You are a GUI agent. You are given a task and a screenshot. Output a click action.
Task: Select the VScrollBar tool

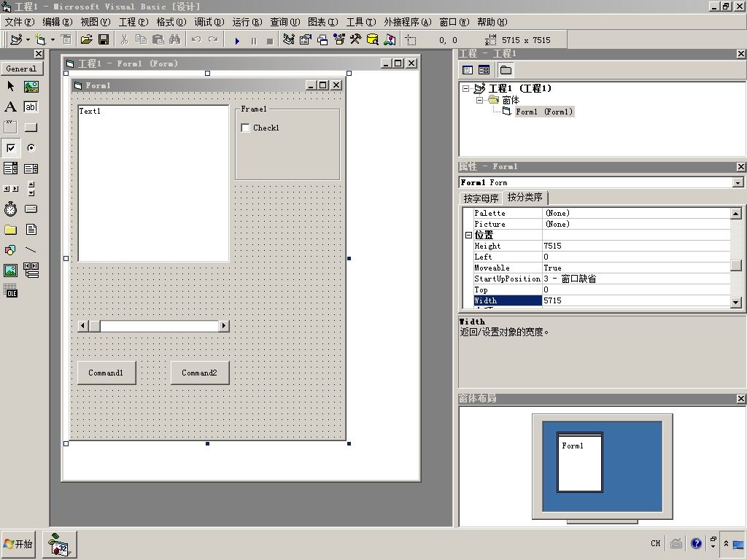31,189
